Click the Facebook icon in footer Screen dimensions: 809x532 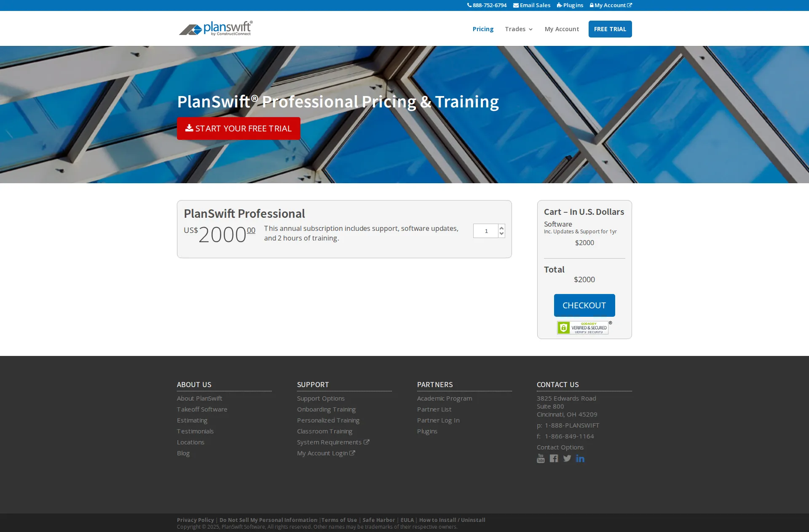554,459
